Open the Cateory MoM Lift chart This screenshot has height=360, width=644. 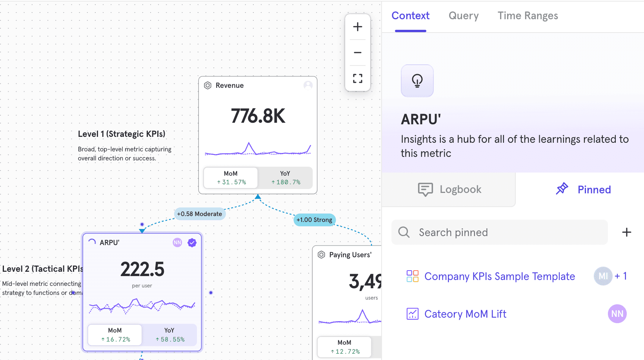465,314
